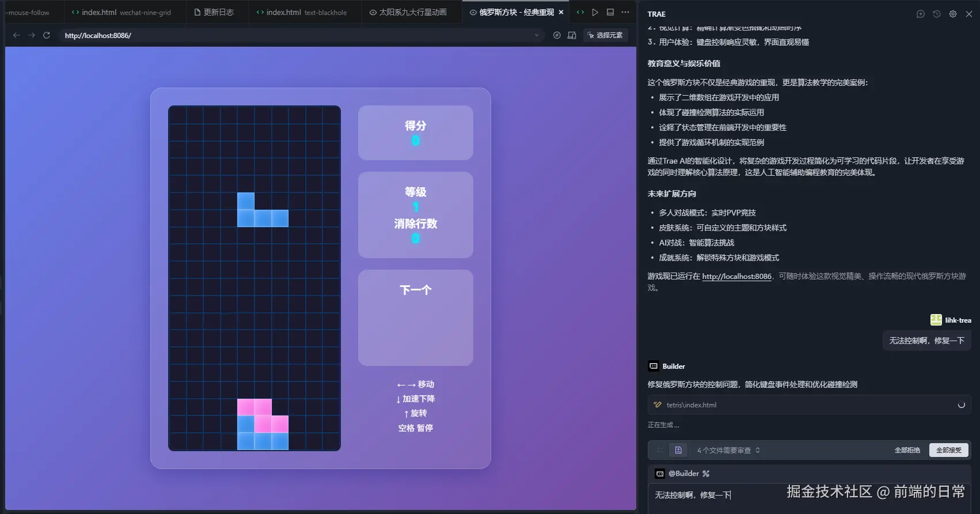Image resolution: width=980 pixels, height=514 pixels.
Task: Click the user message bubble 无法控制啊，修复一下
Action: (926, 341)
